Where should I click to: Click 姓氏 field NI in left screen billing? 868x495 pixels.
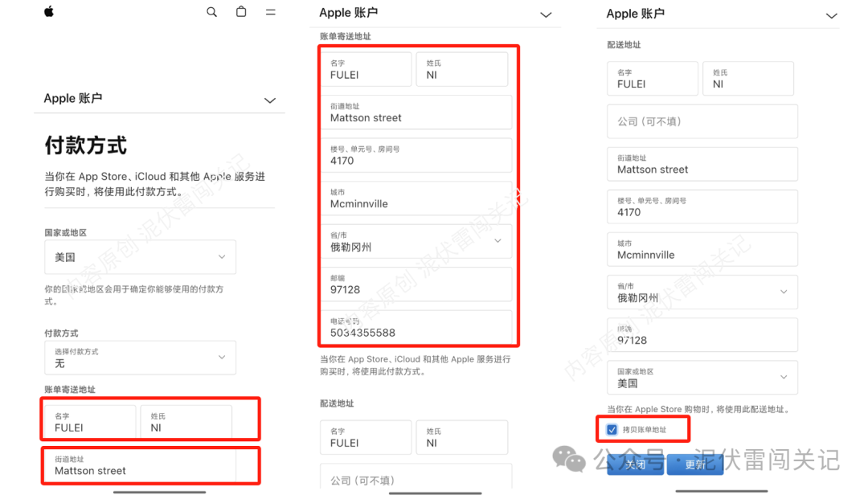pos(186,422)
